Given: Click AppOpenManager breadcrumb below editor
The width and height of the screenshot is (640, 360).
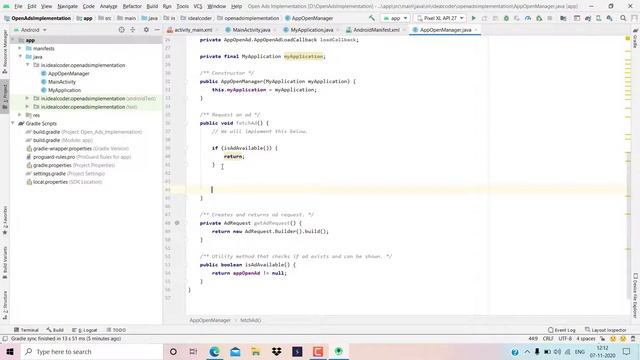Looking at the screenshot, I should 210,320.
